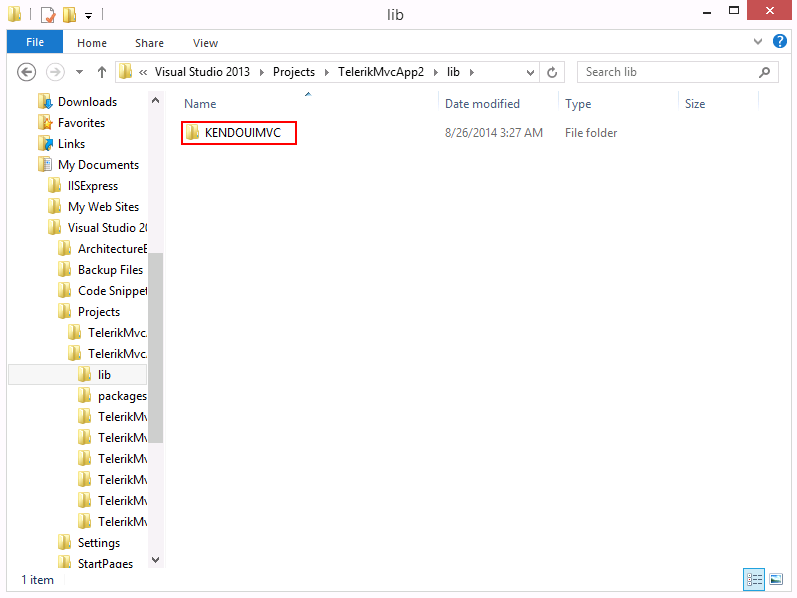Click the File folder type cell

[591, 133]
